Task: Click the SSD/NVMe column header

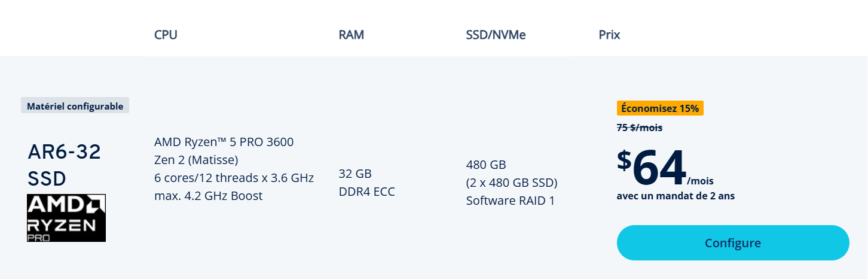Action: [x=496, y=35]
